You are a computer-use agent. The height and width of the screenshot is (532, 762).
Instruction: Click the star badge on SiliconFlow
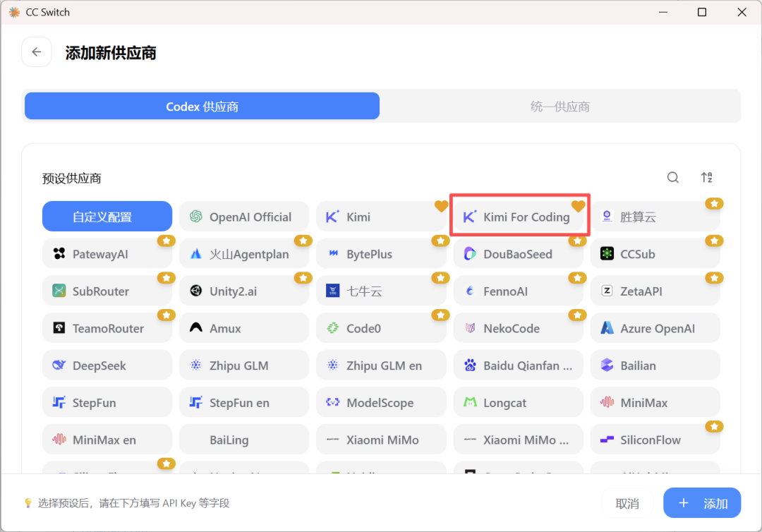[x=714, y=427]
